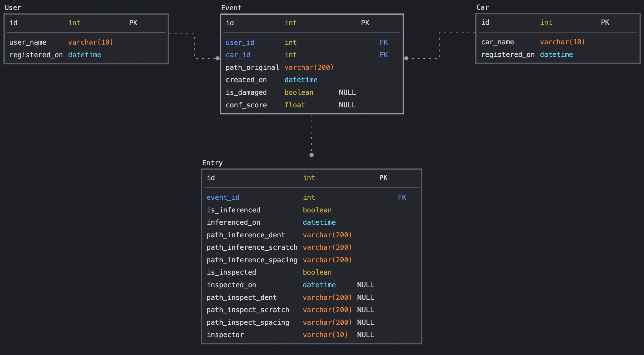644x355 pixels.
Task: Select the path_original column in Event
Action: [252, 67]
